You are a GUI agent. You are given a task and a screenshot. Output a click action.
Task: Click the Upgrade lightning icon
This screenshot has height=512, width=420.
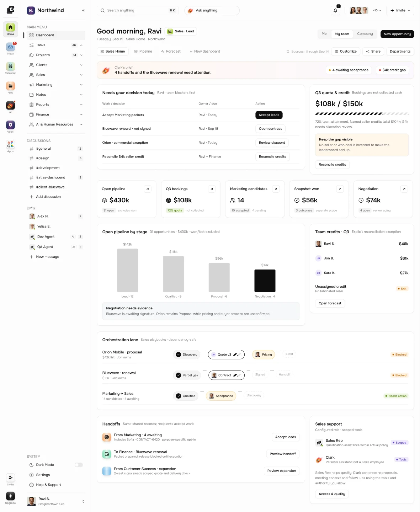point(10,496)
